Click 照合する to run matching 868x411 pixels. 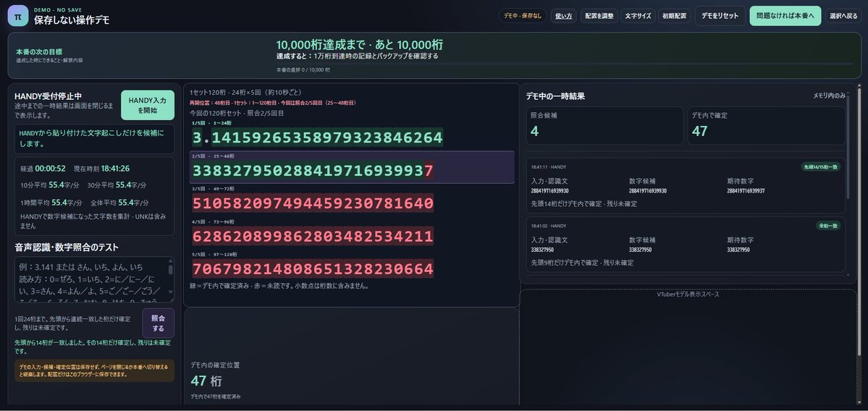click(158, 323)
